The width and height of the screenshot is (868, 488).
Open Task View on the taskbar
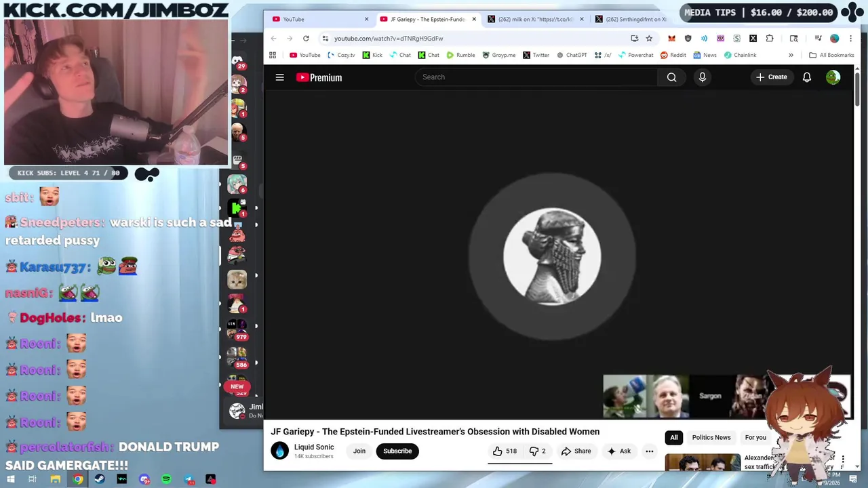pyautogui.click(x=33, y=480)
